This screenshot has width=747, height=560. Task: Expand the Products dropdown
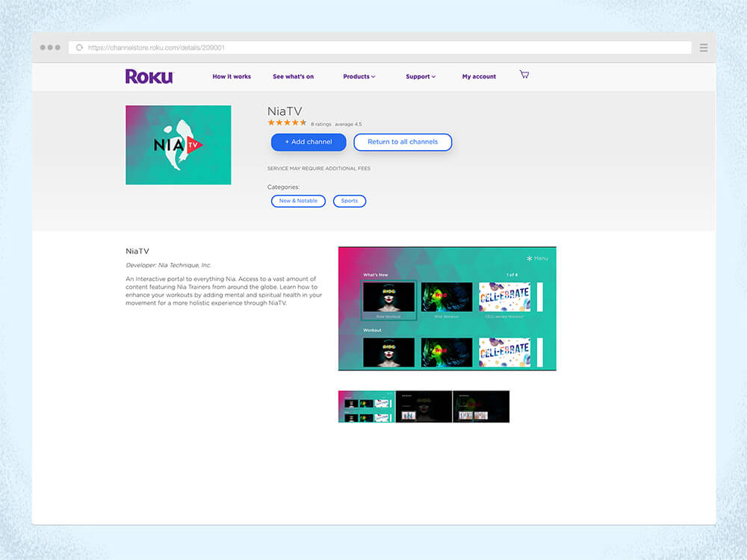pos(359,76)
